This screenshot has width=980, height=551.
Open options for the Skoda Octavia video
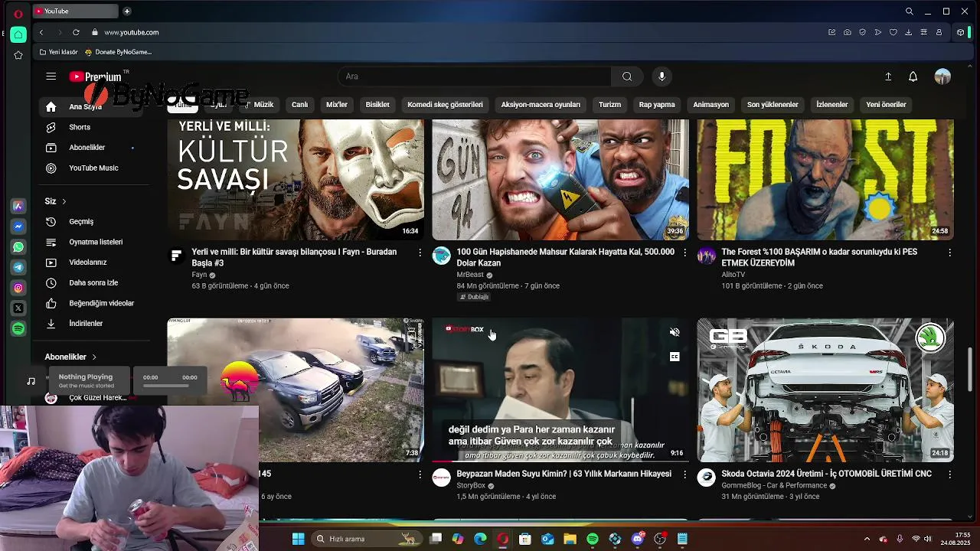click(x=949, y=474)
